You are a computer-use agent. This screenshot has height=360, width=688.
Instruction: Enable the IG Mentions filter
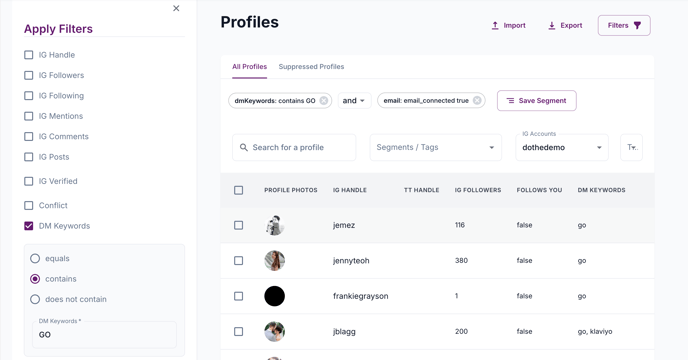click(29, 116)
